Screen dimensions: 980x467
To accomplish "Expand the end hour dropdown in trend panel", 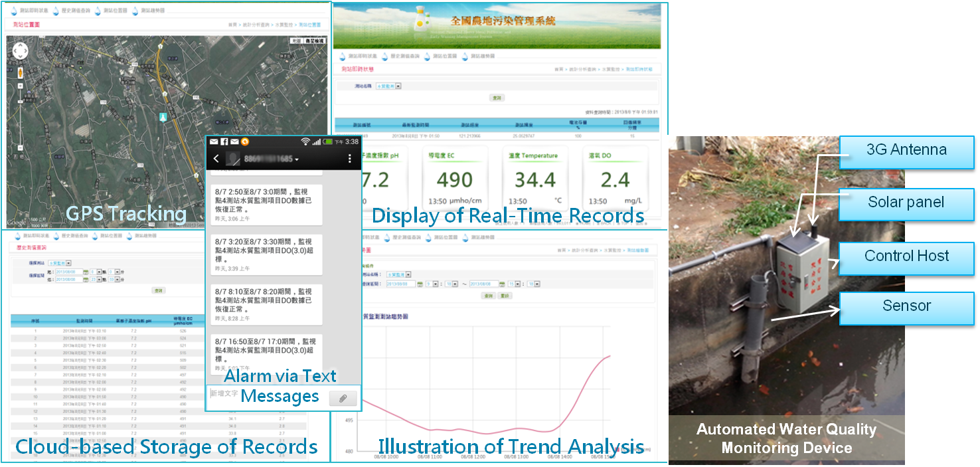I will [x=518, y=284].
